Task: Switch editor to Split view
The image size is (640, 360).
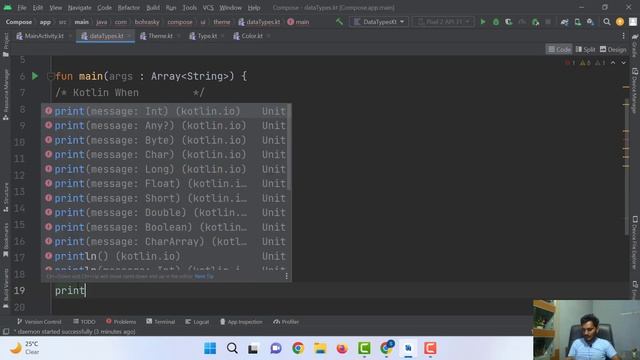Action: (x=585, y=49)
